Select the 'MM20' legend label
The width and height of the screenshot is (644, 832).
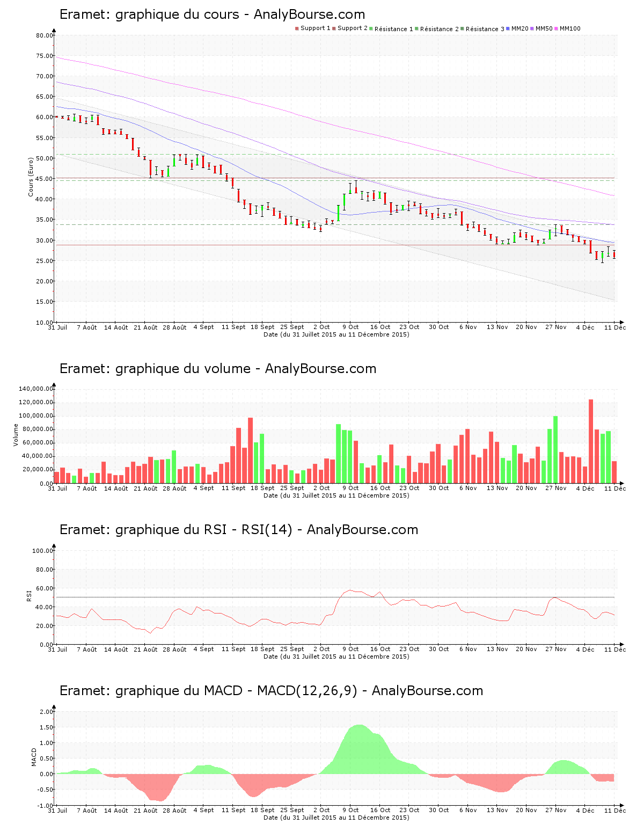coord(519,28)
